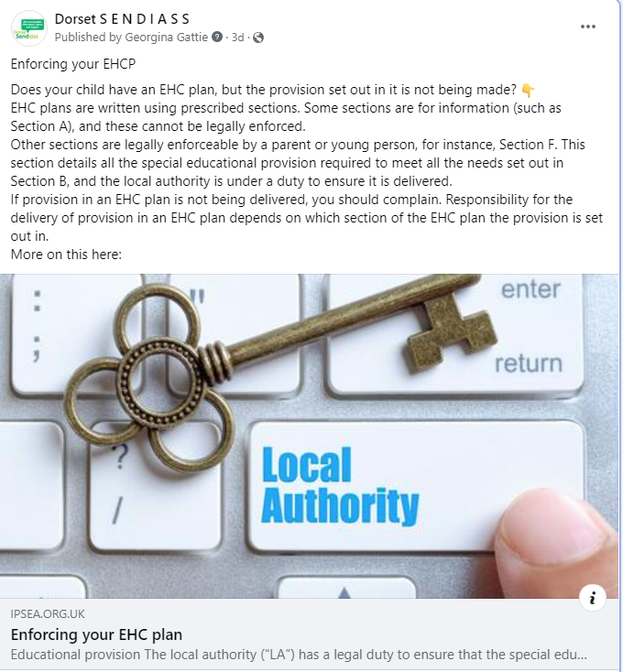Click the link description starting "Educational provision"
Screen dimensions: 623x672
pos(299,655)
